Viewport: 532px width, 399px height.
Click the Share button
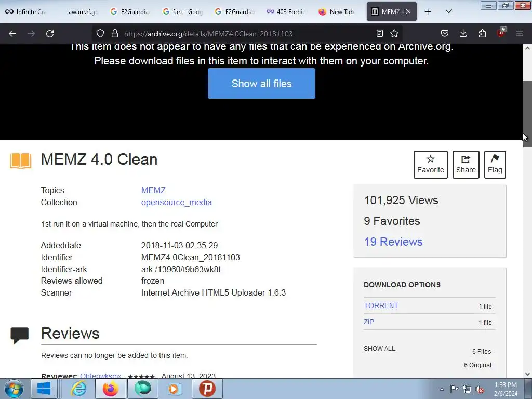466,165
